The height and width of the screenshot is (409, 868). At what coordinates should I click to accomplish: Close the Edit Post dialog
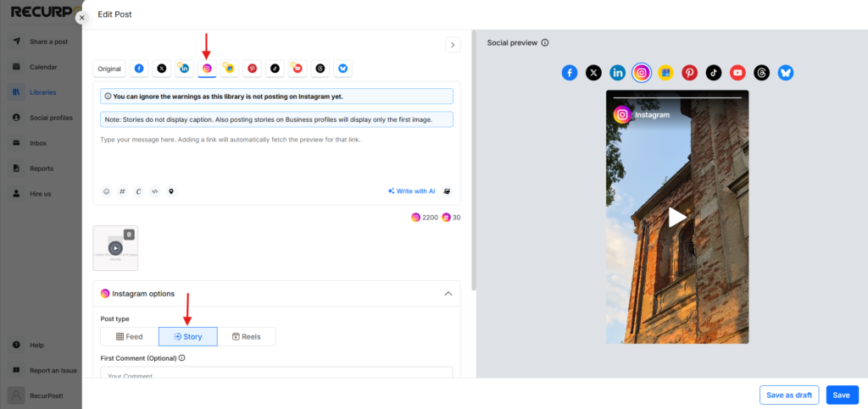[x=82, y=18]
